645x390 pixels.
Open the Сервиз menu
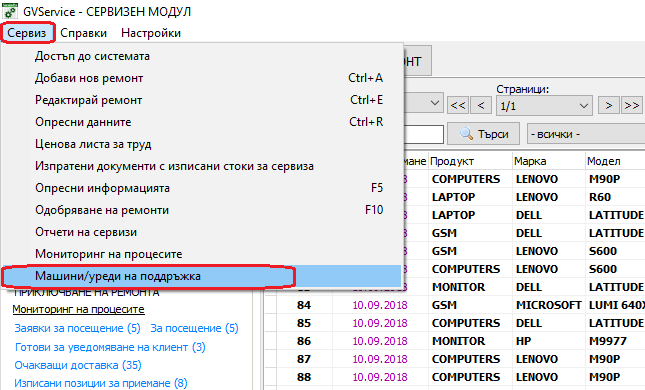27,33
